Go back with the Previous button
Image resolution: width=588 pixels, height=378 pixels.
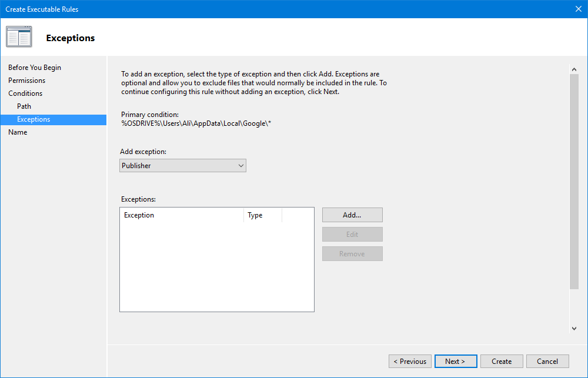coord(410,362)
